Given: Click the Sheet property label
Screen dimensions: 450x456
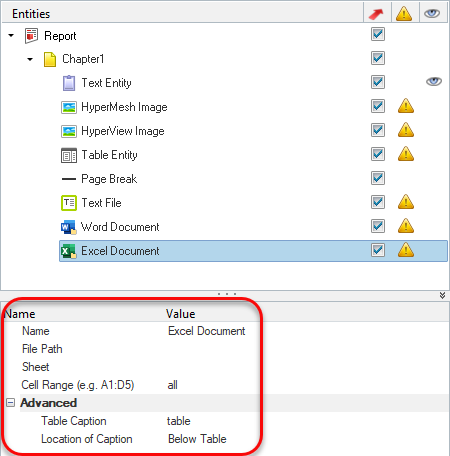Looking at the screenshot, I should pos(35,367).
